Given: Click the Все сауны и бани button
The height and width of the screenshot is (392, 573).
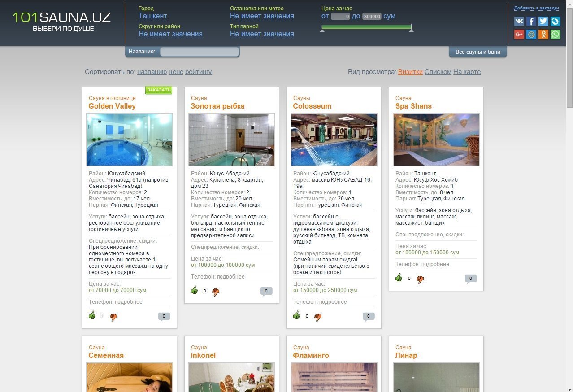Looking at the screenshot, I should pos(478,52).
